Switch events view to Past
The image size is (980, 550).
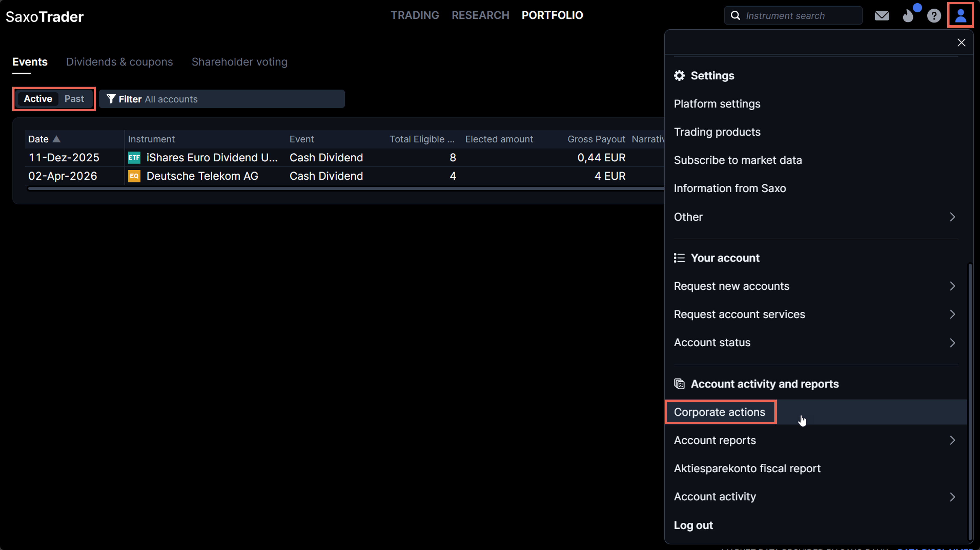point(74,99)
